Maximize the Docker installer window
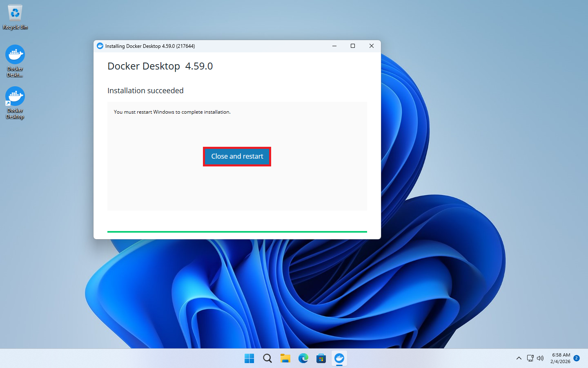 tap(353, 46)
